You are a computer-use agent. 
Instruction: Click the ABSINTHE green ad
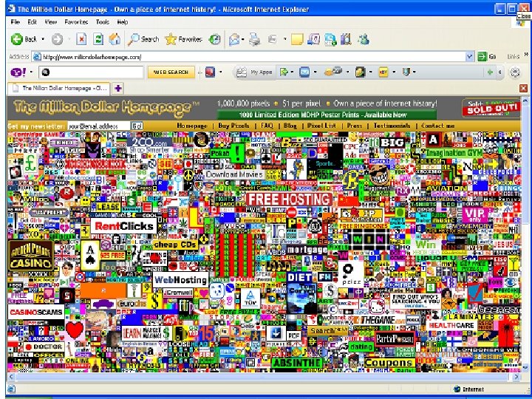tap(297, 363)
